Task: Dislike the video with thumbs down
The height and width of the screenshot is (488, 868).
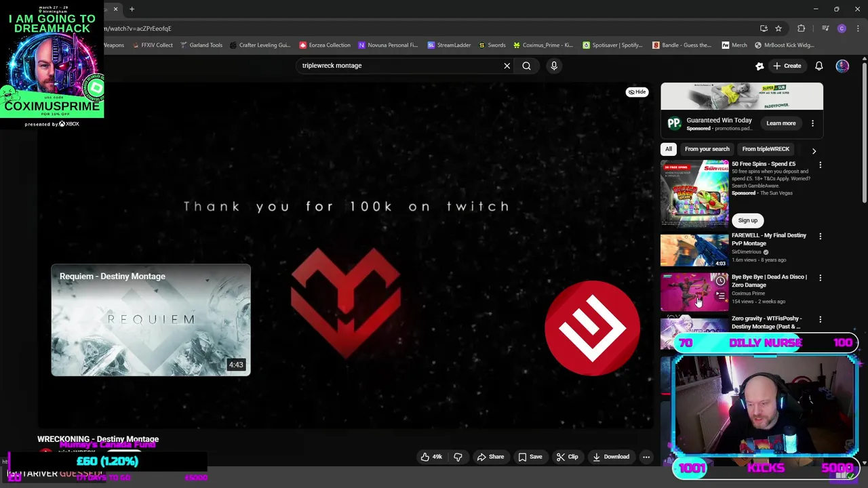Action: pyautogui.click(x=458, y=457)
